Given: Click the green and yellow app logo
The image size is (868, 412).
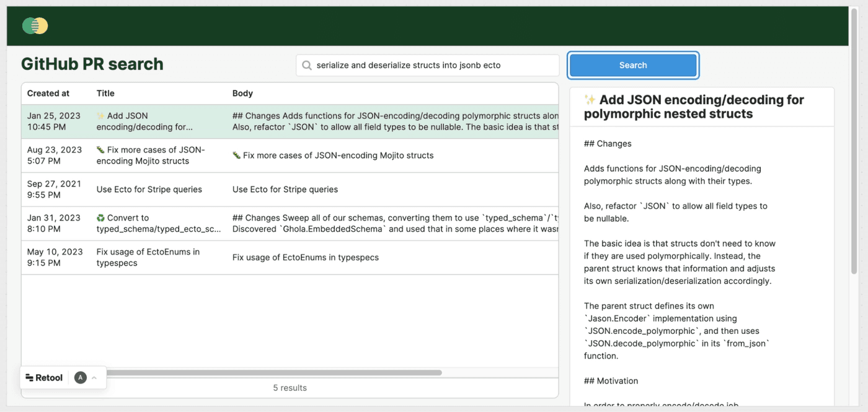Looking at the screenshot, I should [35, 25].
